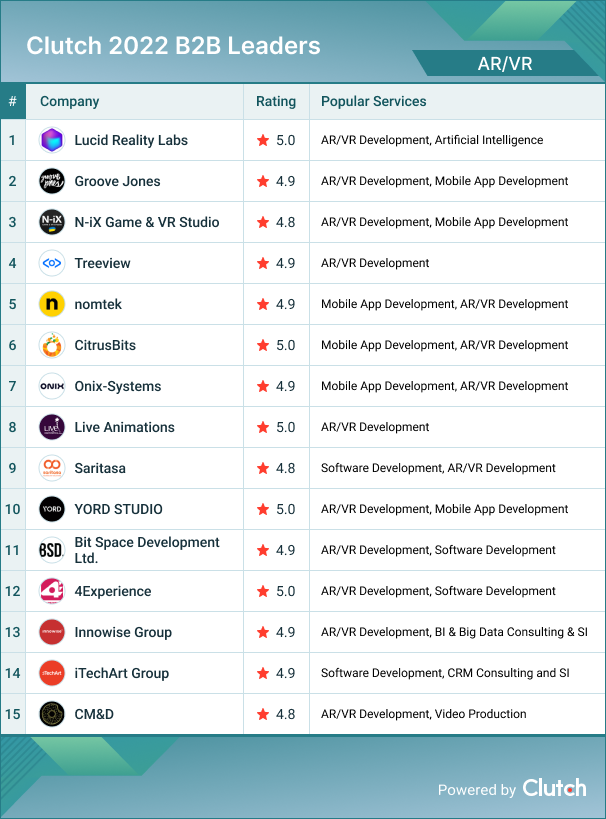Open the YORD STUDIO company name

[119, 509]
